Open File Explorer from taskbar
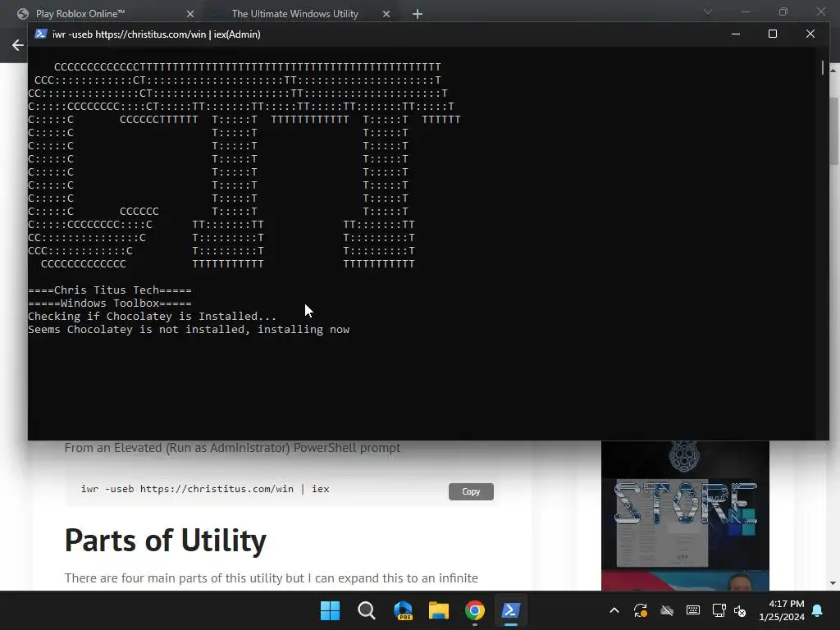Screen dimensions: 840x630 439,610
